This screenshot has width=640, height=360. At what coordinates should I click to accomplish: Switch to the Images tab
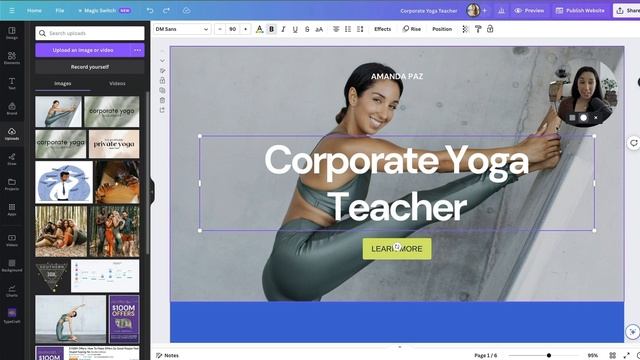click(x=63, y=83)
